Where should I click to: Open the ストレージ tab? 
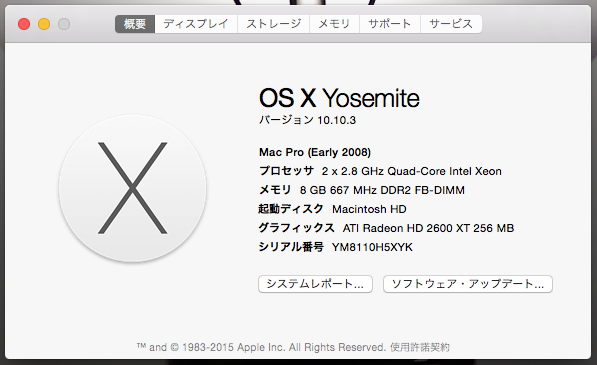274,24
